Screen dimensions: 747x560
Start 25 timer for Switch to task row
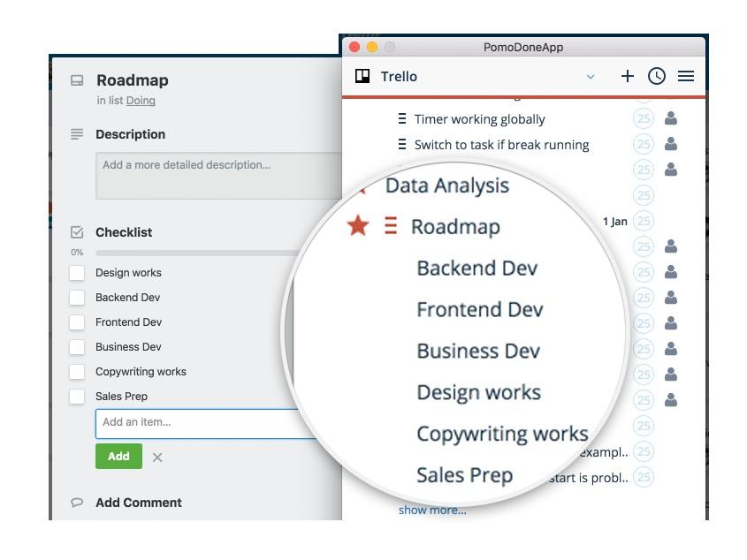pyautogui.click(x=644, y=144)
